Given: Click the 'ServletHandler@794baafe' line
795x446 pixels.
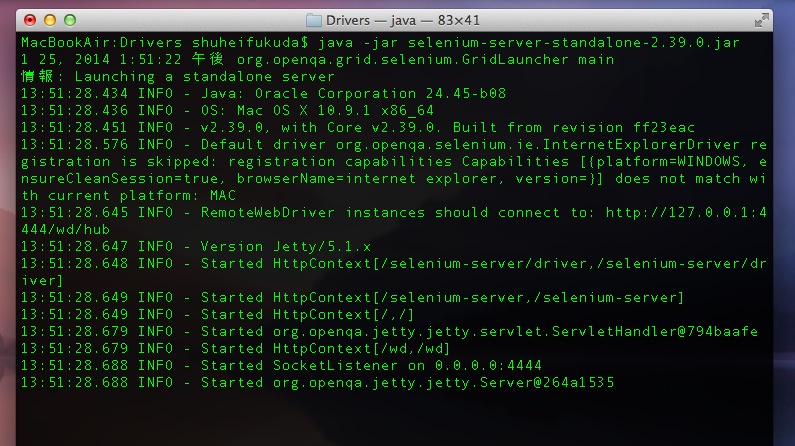Looking at the screenshot, I should coord(655,331).
